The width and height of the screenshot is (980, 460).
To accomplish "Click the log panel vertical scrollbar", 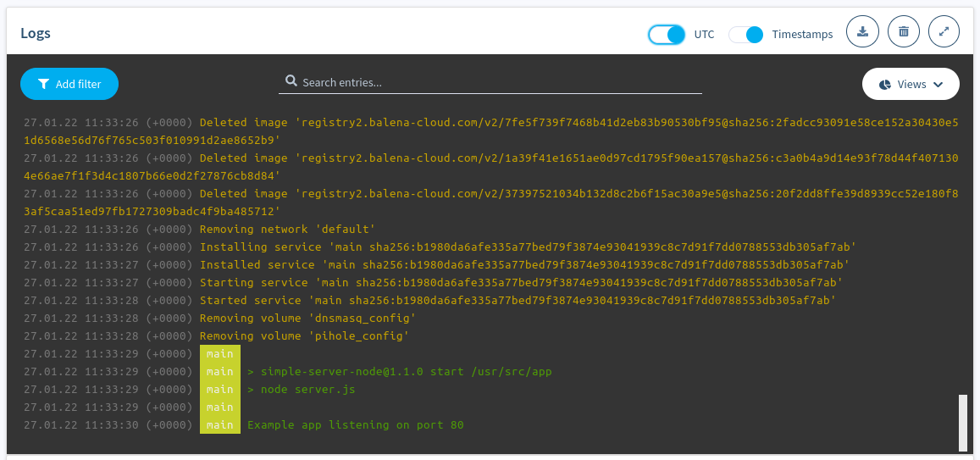I will pyautogui.click(x=962, y=422).
